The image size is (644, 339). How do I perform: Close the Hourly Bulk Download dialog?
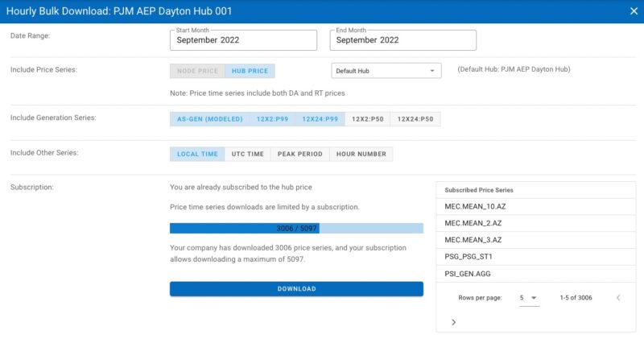pyautogui.click(x=634, y=11)
